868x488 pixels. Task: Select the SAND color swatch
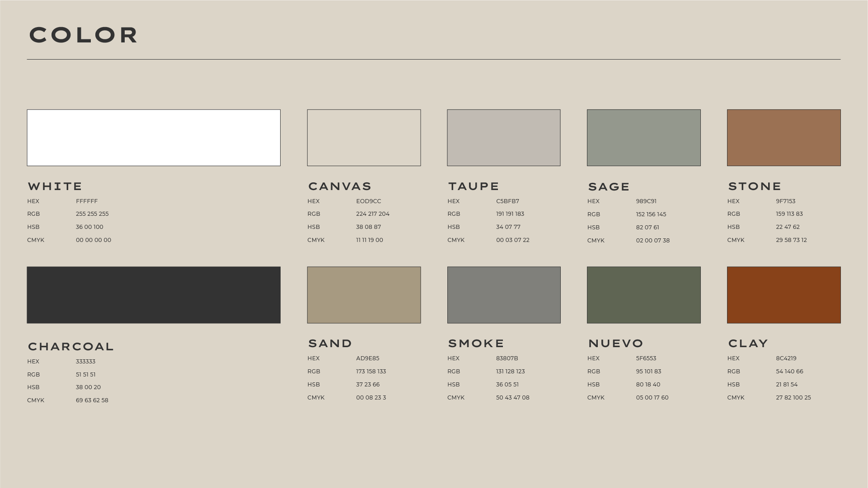coord(364,294)
